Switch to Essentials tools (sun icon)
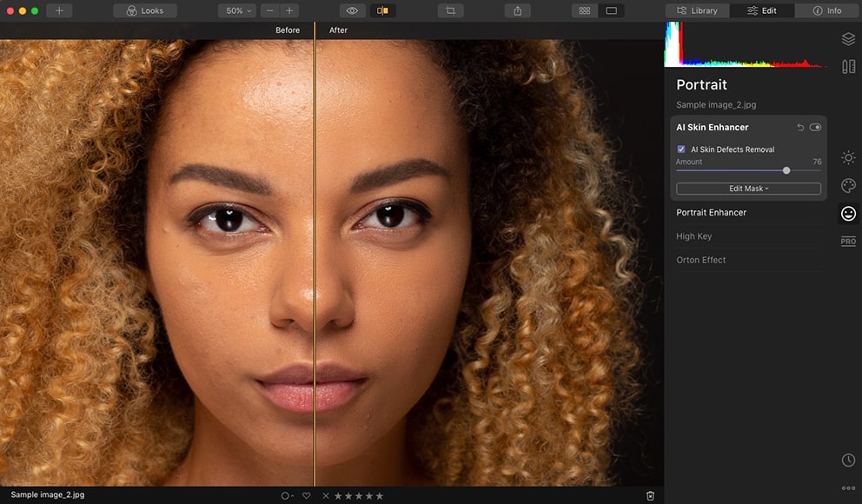The width and height of the screenshot is (862, 504). coord(848,157)
